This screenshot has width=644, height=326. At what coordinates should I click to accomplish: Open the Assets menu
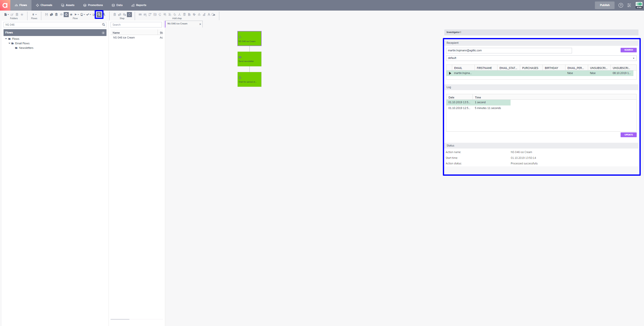point(68,5)
